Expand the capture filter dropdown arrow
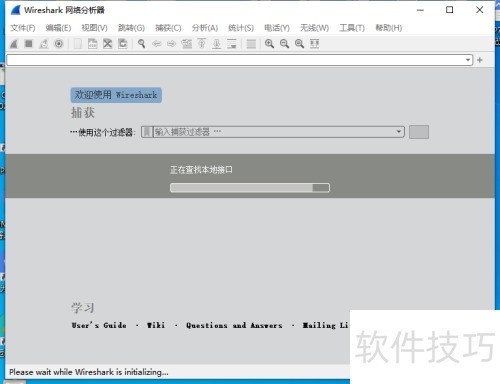This screenshot has height=384, width=500. pyautogui.click(x=399, y=132)
